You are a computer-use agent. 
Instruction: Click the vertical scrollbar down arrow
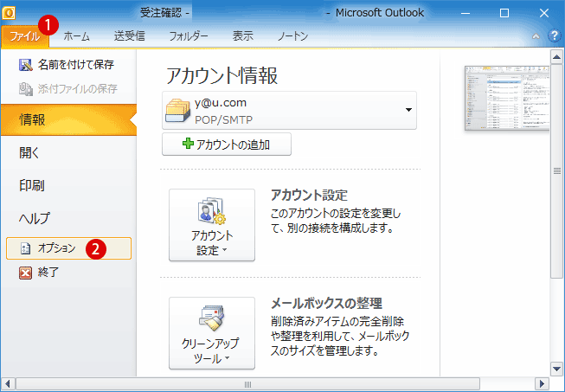pos(556,369)
